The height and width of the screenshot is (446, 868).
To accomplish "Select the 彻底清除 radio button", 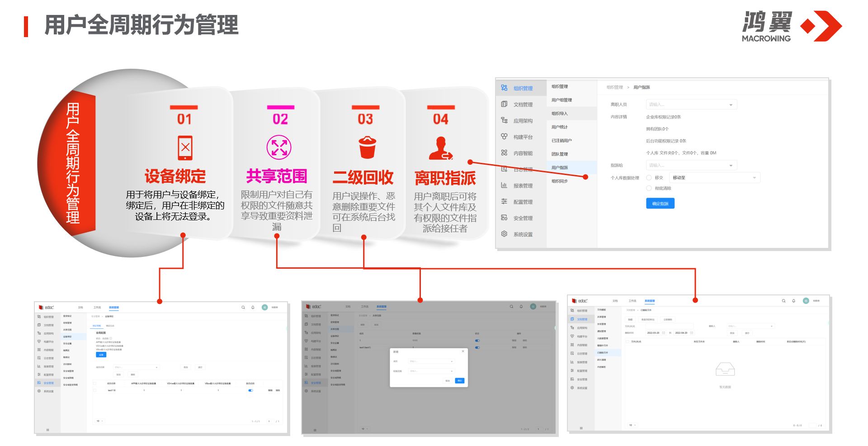I will click(x=649, y=188).
